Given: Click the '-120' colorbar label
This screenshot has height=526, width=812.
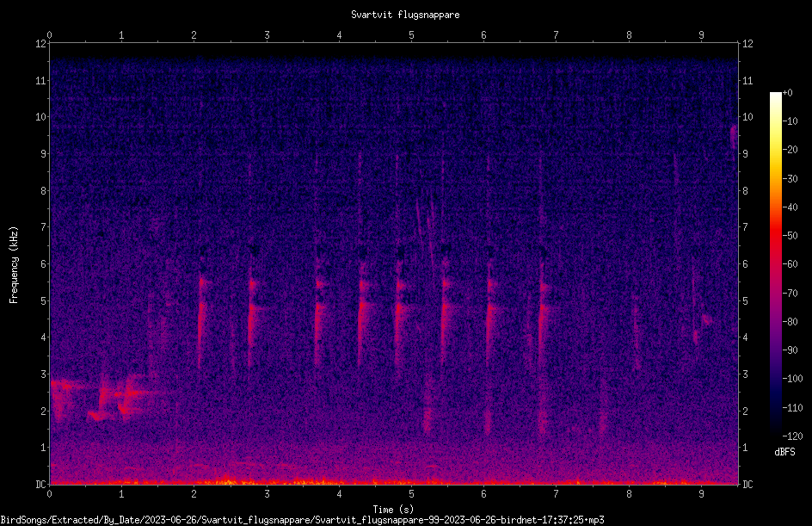Looking at the screenshot, I should 792,436.
